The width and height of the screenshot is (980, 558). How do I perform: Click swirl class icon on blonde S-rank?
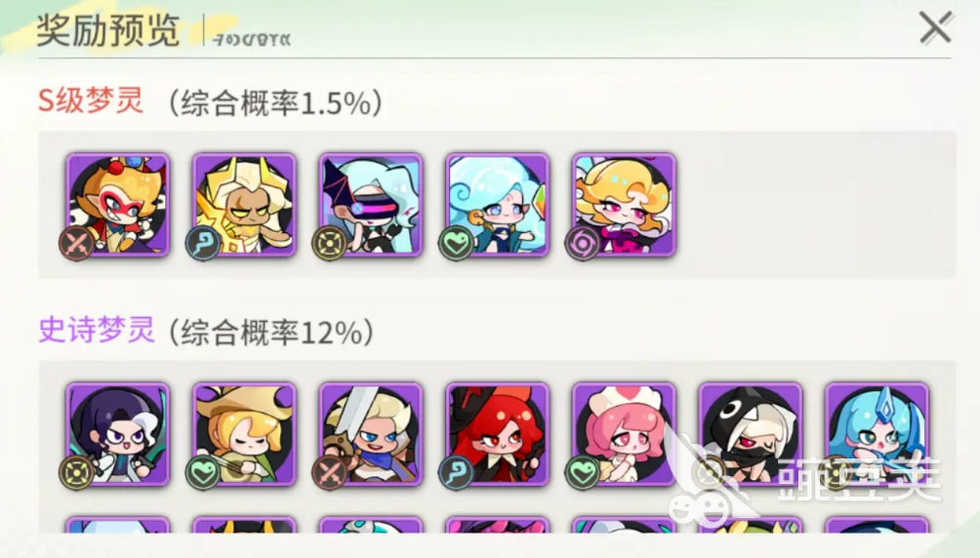(x=583, y=243)
